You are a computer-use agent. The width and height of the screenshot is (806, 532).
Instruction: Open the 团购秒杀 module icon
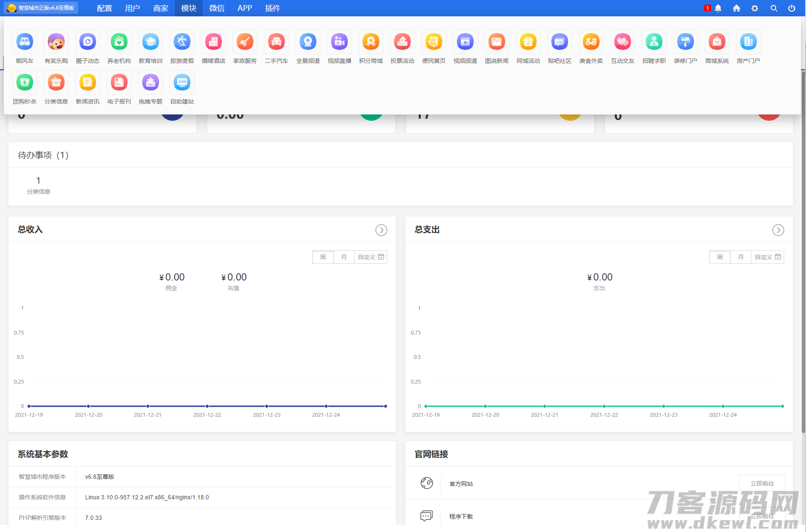(25, 83)
